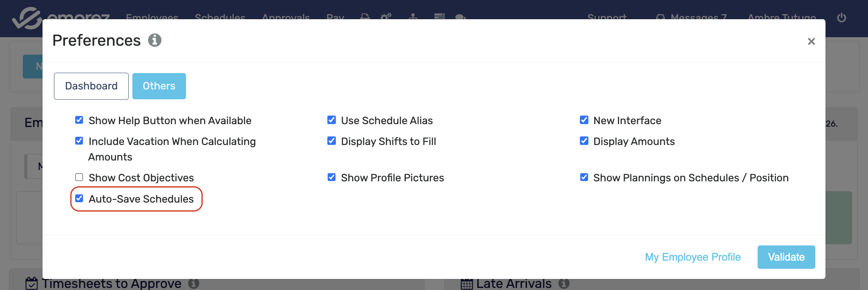Enable Show Cost Objectives checkbox
This screenshot has width=868, height=290.
point(79,177)
